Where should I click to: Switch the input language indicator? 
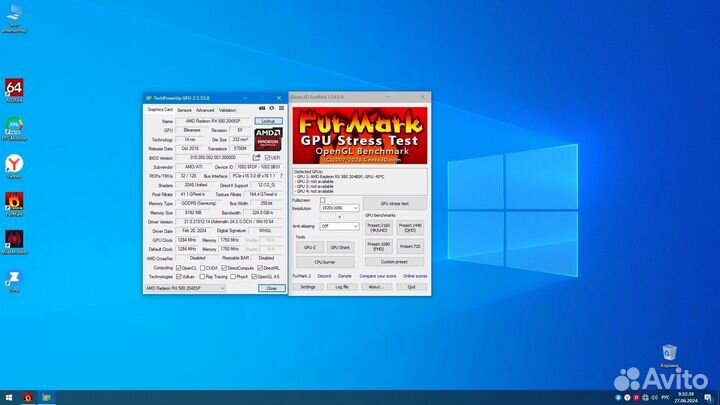pyautogui.click(x=665, y=398)
